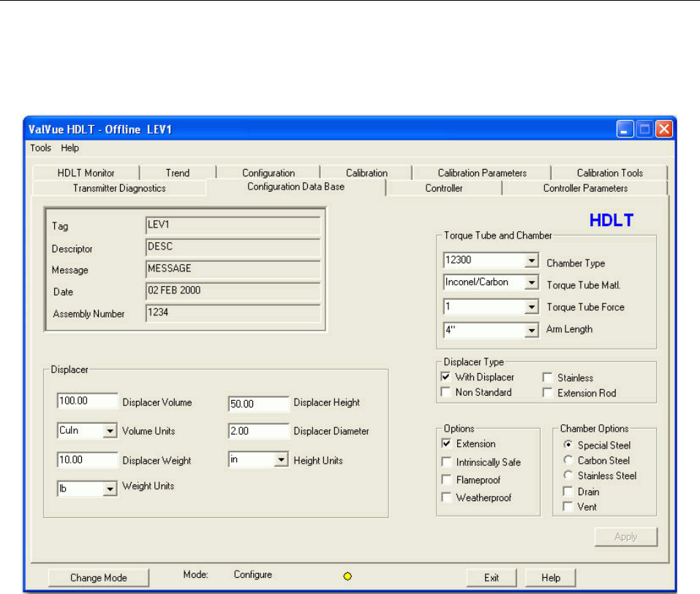Screen dimensions: 700x594
Task: Click the Exit button
Action: click(x=492, y=577)
